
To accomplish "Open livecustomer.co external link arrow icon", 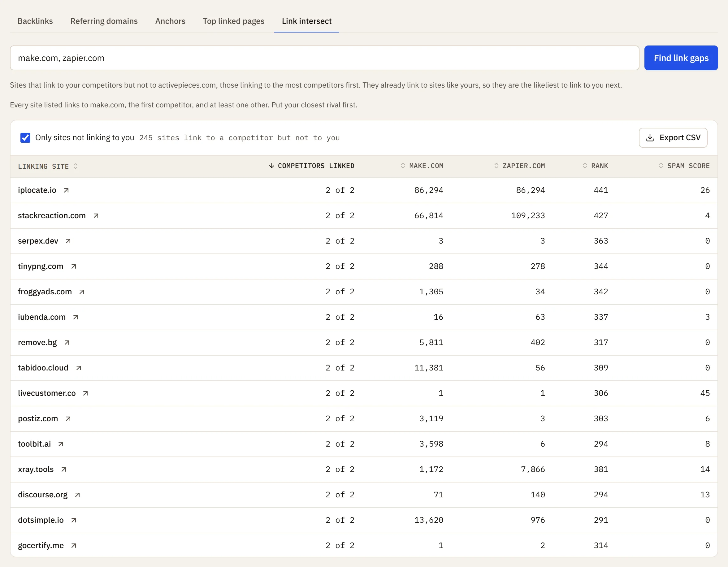I will pyautogui.click(x=86, y=393).
